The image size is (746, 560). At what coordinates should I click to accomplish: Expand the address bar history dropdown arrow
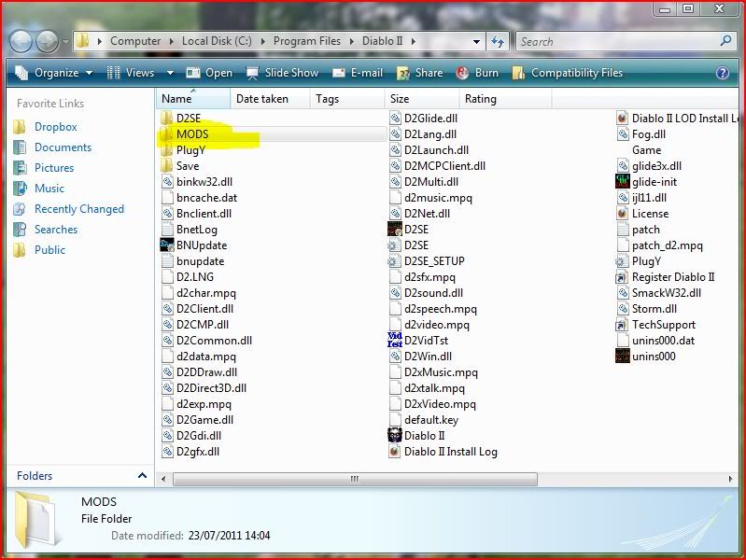476,41
